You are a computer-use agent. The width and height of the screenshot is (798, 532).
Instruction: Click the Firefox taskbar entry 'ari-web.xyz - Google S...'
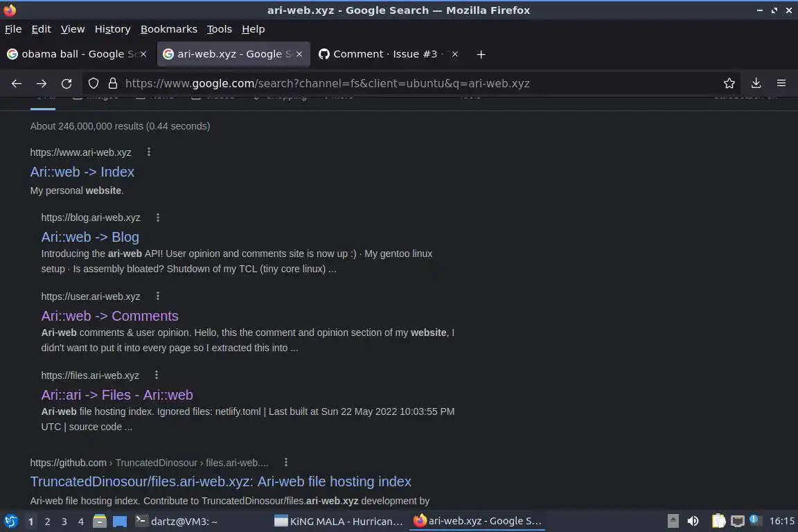pos(477,522)
